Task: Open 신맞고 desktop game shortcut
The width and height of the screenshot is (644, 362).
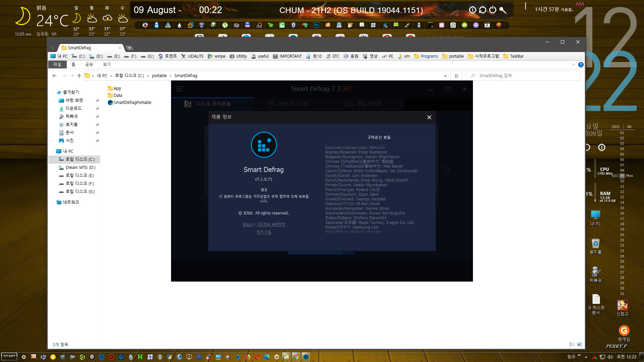Action: click(623, 308)
